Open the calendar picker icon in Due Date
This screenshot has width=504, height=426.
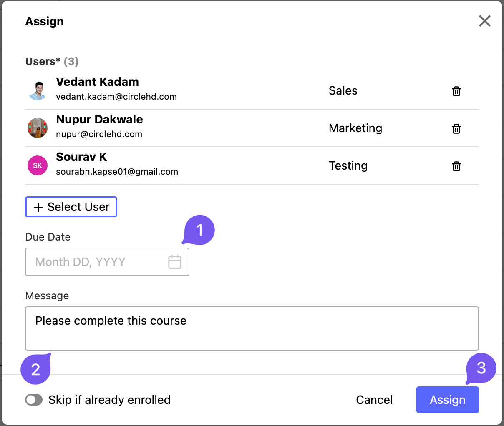(x=174, y=262)
